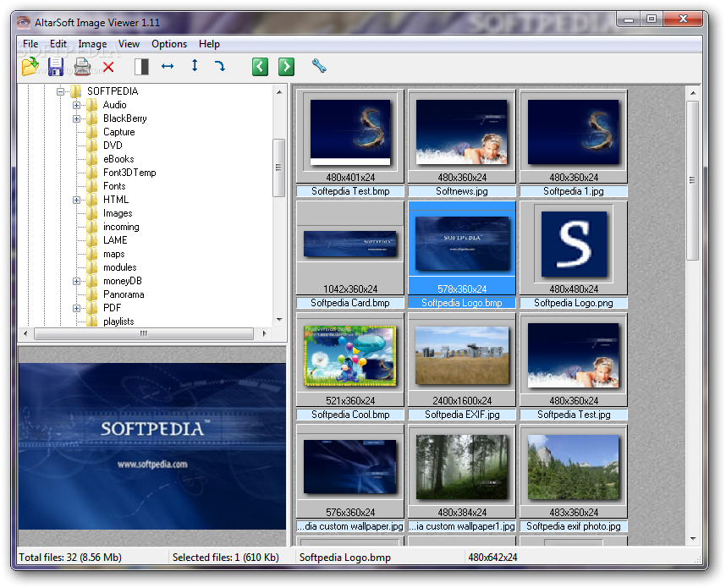Click the grayscale half-tone toolbar icon
The width and height of the screenshot is (726, 588).
pyautogui.click(x=141, y=67)
